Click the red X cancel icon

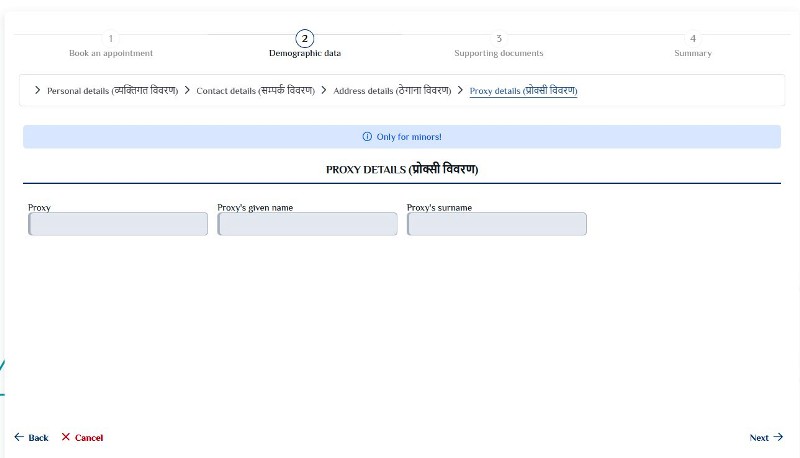click(66, 437)
